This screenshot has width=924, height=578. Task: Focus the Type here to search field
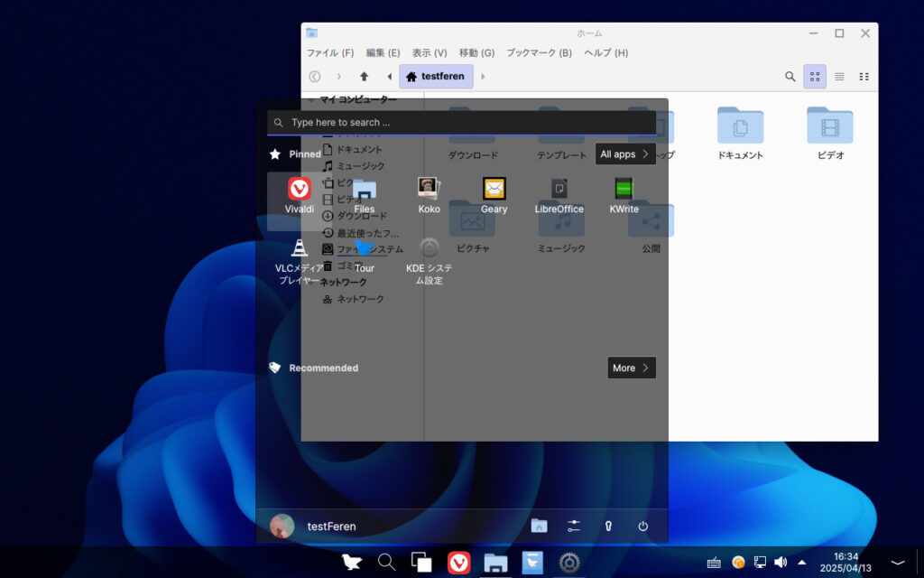pos(461,123)
